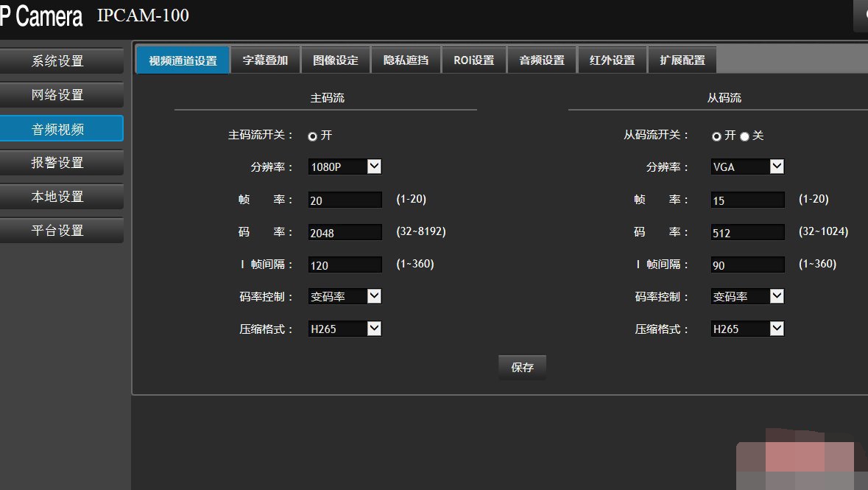Open main stream 压缩格式 H265 dropdown
This screenshot has height=490, width=868.
[x=345, y=329]
